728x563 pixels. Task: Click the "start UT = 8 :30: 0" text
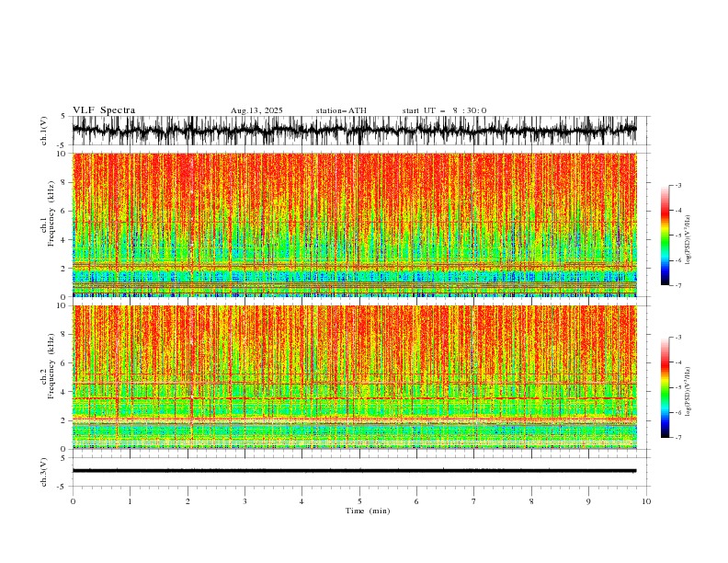[444, 110]
